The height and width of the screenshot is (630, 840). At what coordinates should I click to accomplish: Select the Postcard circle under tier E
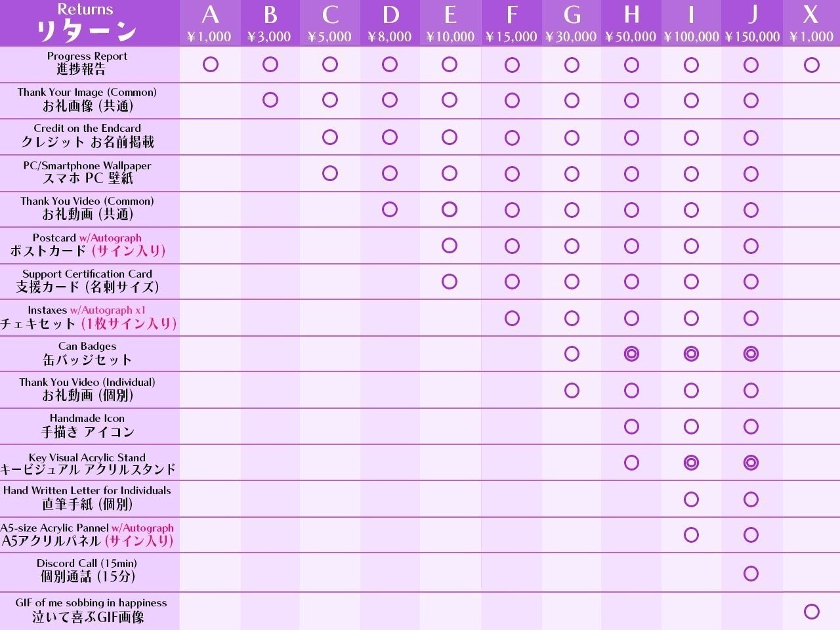click(450, 245)
